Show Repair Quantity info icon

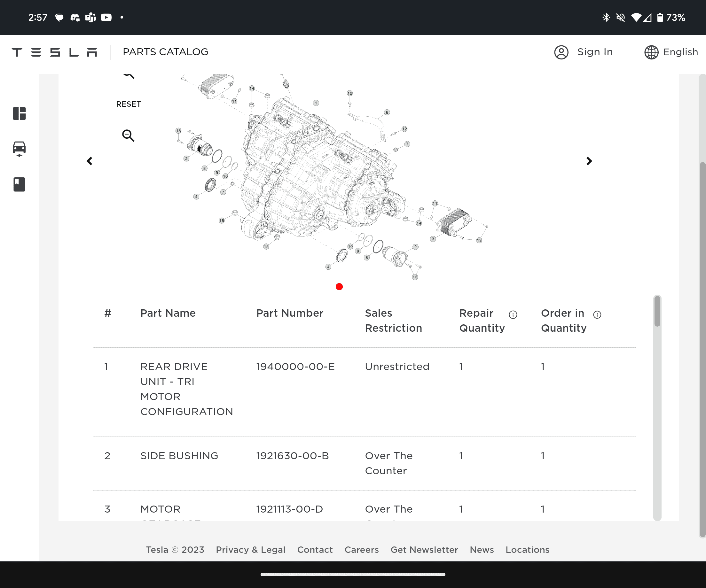513,314
